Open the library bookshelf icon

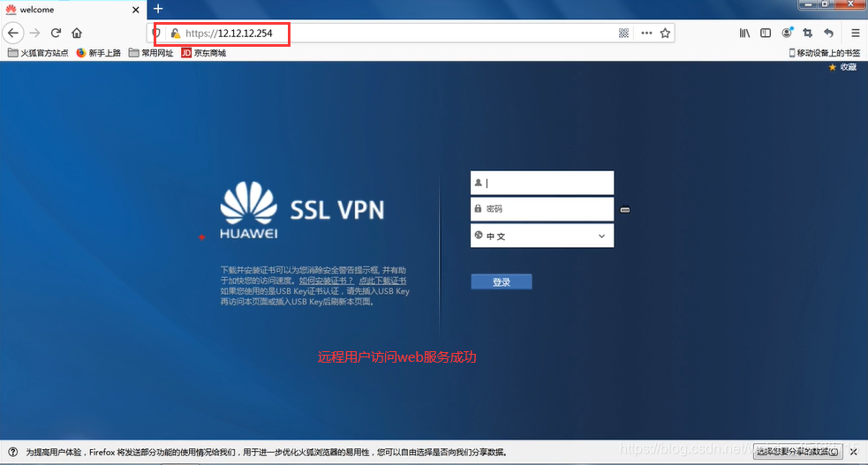744,34
